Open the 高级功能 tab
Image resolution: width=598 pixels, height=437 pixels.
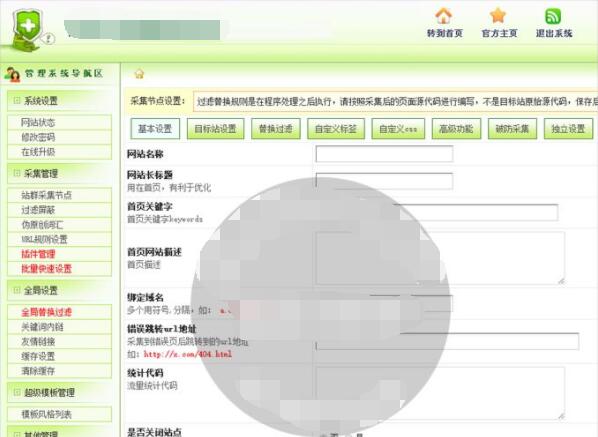tap(456, 129)
